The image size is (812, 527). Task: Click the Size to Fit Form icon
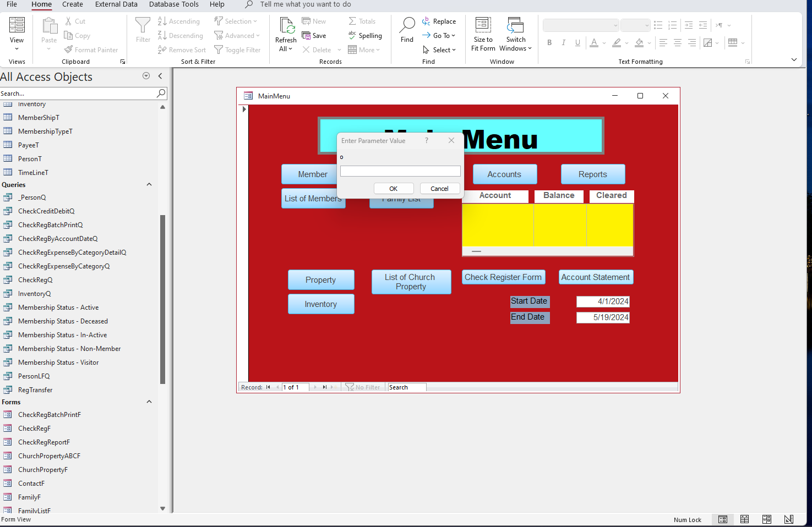point(483,25)
